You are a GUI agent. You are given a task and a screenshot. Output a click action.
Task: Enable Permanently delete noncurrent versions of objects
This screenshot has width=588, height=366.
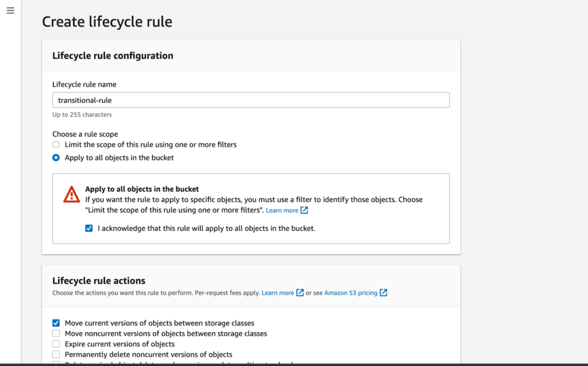[x=56, y=354]
